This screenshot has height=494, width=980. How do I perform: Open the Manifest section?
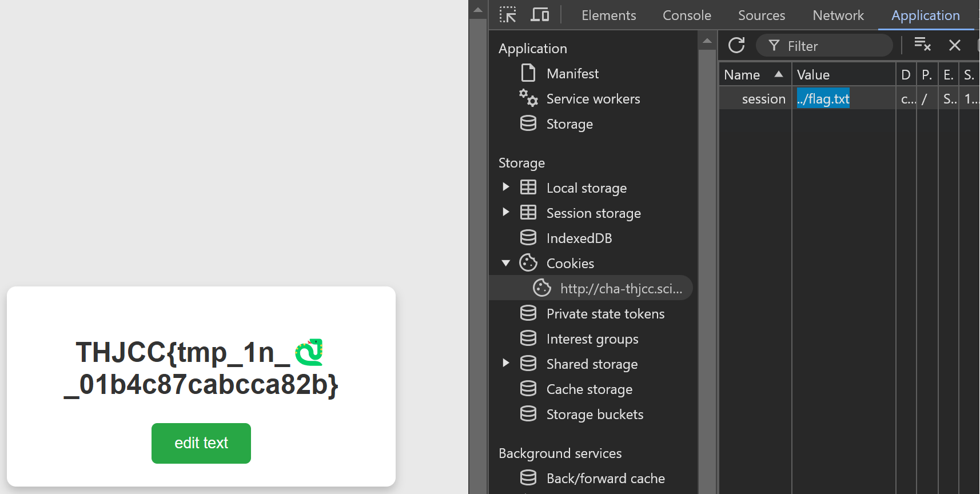(572, 74)
